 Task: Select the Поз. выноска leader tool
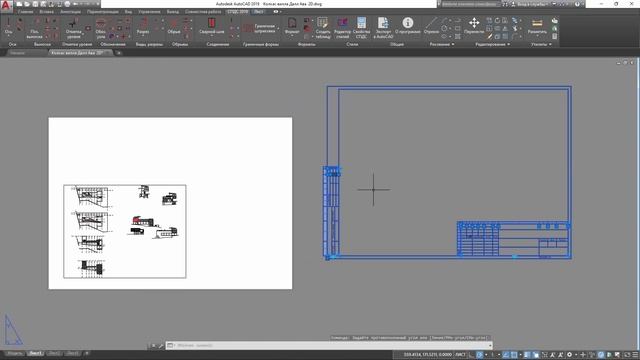pyautogui.click(x=34, y=27)
